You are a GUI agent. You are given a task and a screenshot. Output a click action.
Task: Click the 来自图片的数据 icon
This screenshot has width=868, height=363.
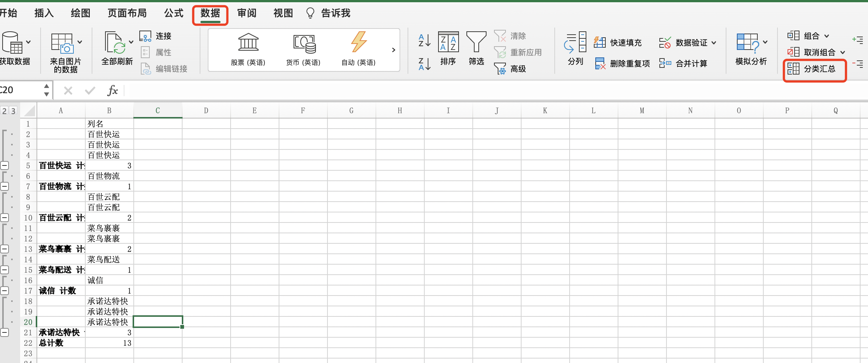62,43
